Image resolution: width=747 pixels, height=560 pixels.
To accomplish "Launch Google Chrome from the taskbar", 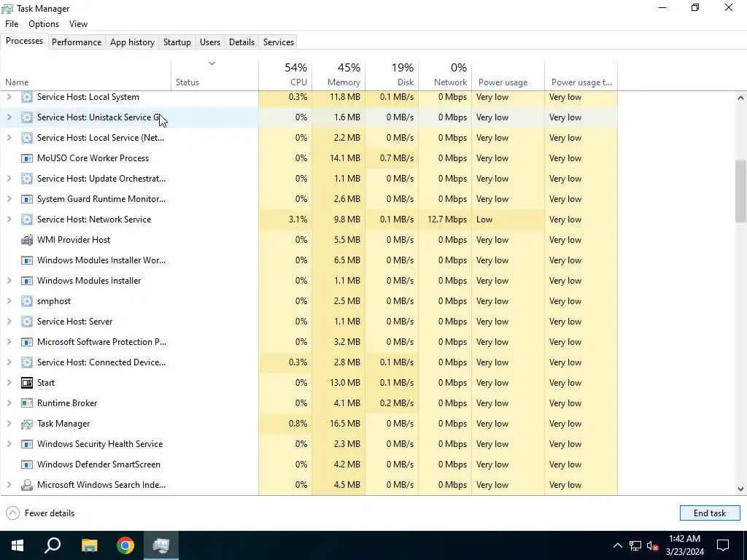I will 125,545.
